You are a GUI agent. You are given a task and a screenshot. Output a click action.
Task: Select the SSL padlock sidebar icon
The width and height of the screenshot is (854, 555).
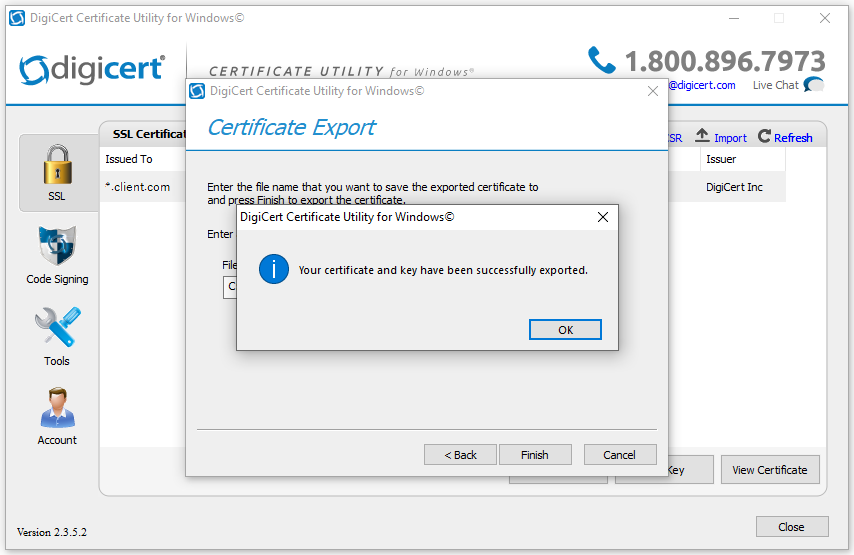click(x=57, y=165)
